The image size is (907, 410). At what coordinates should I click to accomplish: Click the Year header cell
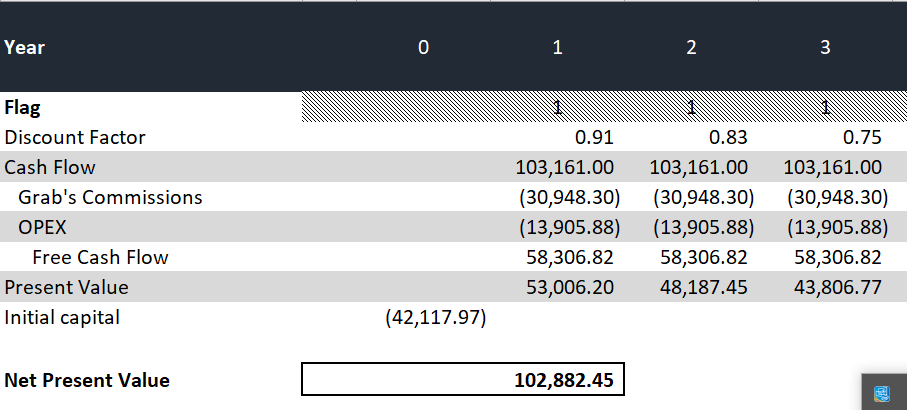[x=25, y=47]
